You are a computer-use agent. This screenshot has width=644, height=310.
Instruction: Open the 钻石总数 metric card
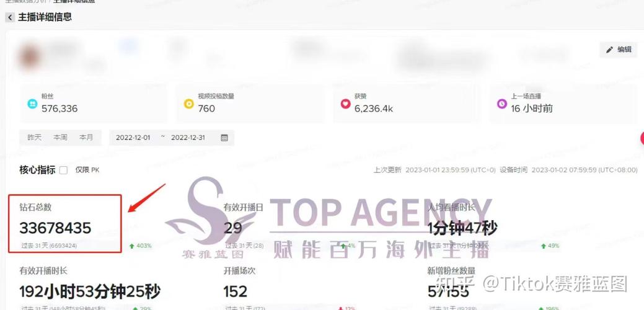click(x=65, y=223)
